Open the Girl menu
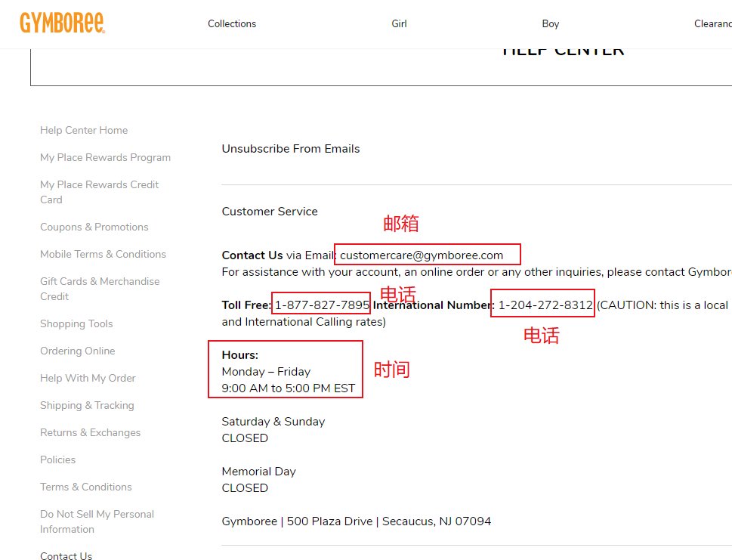This screenshot has width=732, height=560. point(399,24)
